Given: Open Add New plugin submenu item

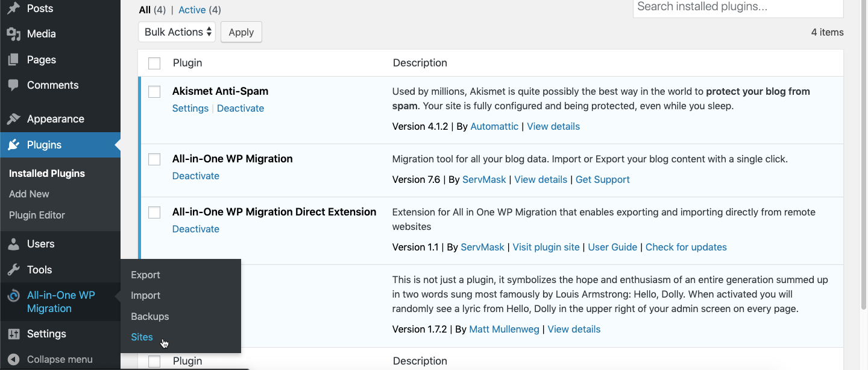Looking at the screenshot, I should [x=29, y=194].
